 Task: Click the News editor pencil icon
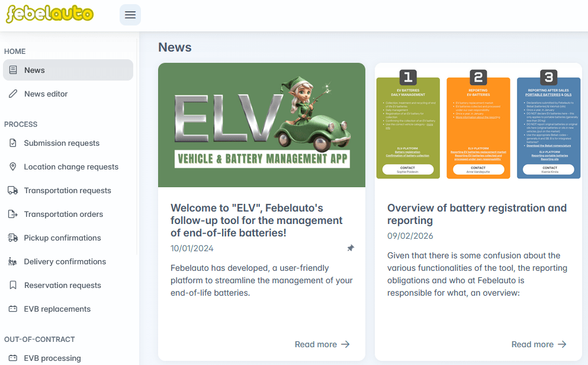point(13,94)
